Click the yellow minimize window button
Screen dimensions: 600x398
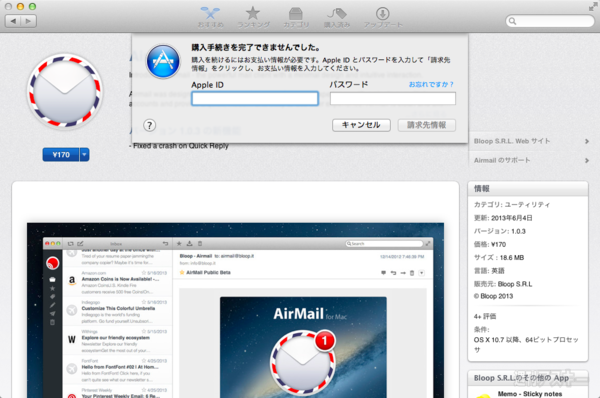click(x=20, y=7)
